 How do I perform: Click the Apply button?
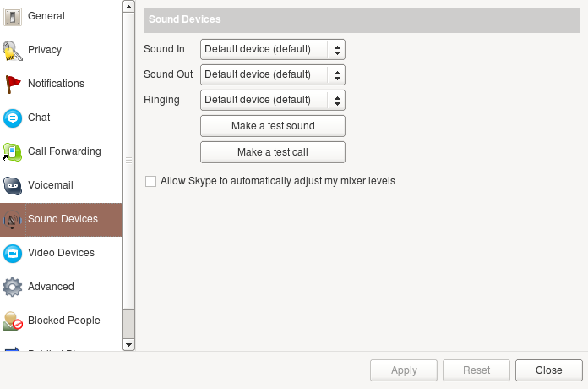click(x=404, y=370)
